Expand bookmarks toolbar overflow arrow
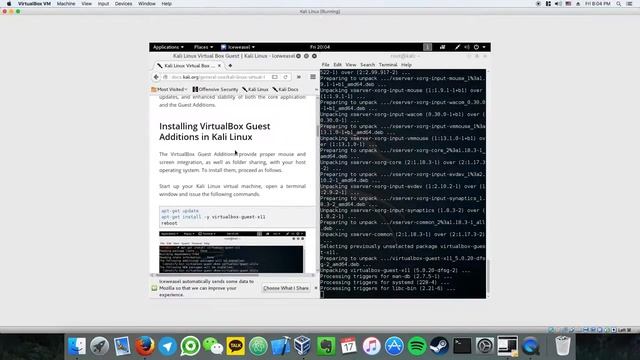The width and height of the screenshot is (640, 360). coord(316,89)
